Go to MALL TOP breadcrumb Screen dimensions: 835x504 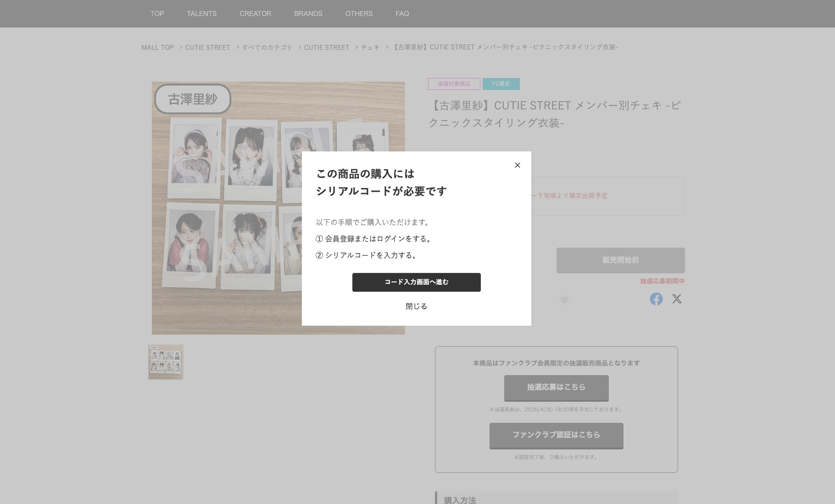pyautogui.click(x=157, y=48)
